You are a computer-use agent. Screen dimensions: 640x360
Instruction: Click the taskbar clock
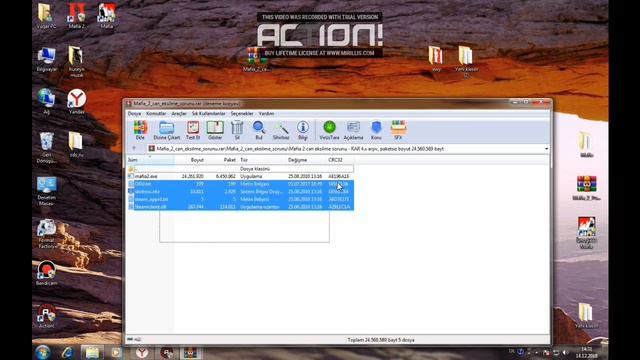click(x=587, y=353)
